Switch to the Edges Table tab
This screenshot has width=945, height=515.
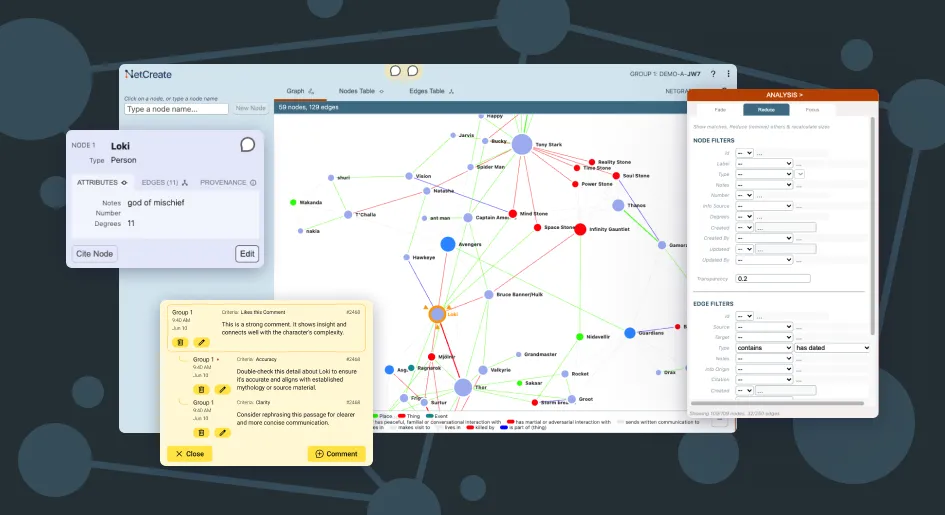point(432,91)
